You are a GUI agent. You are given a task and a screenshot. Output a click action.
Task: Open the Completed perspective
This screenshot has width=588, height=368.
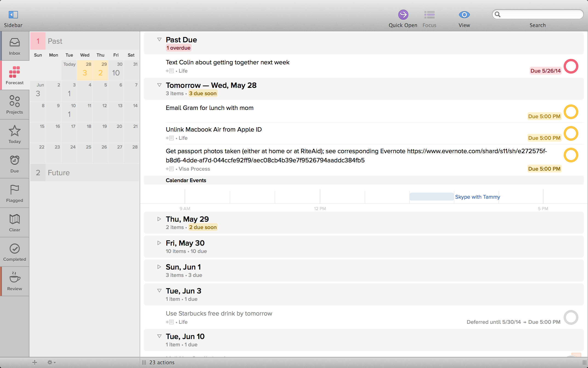pos(14,252)
